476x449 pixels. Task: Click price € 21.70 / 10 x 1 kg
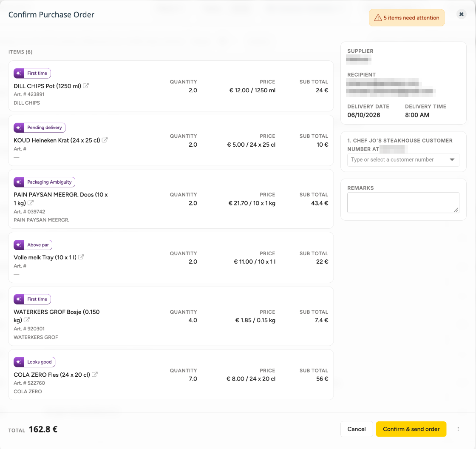(x=252, y=203)
